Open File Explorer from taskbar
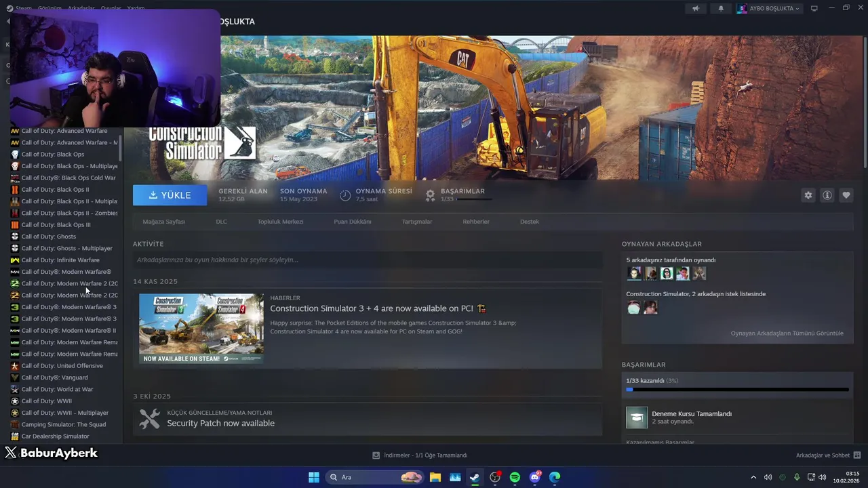The image size is (868, 488). coord(435,477)
